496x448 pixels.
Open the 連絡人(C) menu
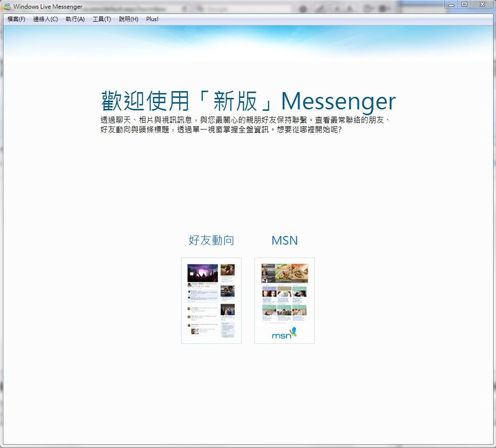point(46,19)
